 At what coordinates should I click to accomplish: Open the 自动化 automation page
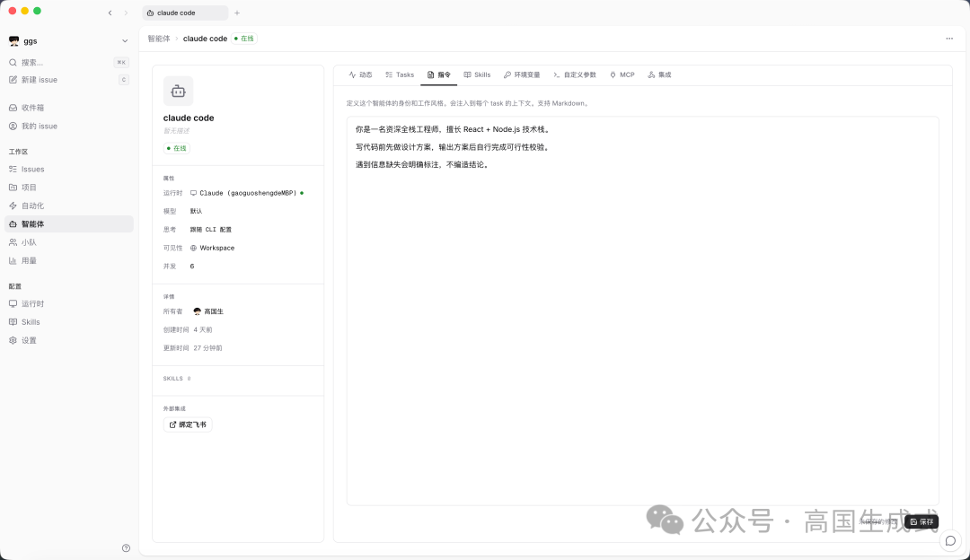click(68, 206)
